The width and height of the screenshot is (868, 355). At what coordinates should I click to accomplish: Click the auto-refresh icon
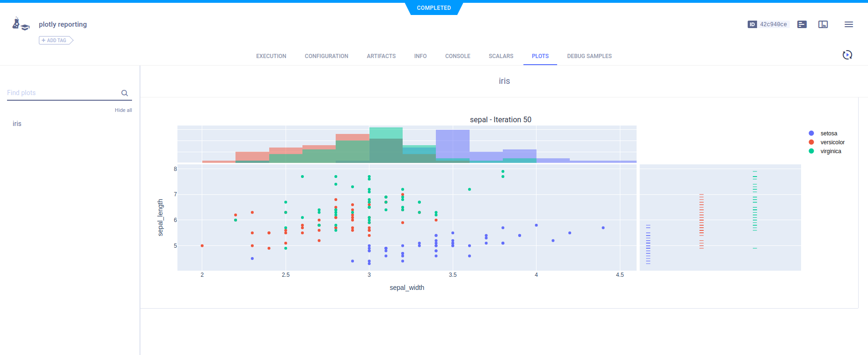point(847,55)
